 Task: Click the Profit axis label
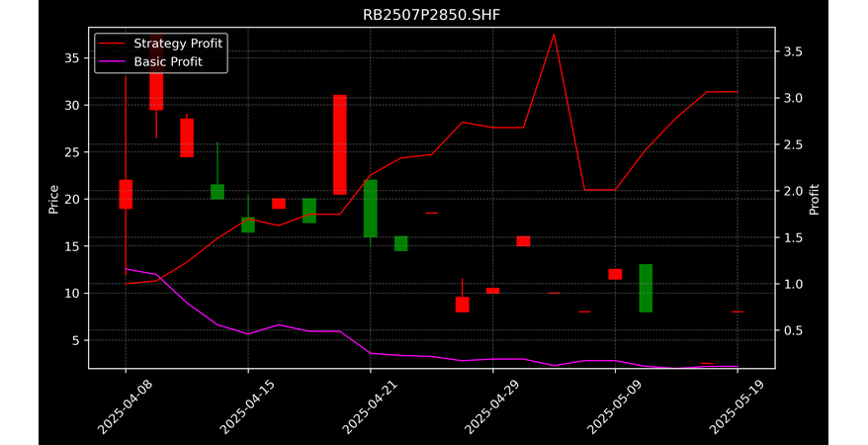click(x=814, y=199)
